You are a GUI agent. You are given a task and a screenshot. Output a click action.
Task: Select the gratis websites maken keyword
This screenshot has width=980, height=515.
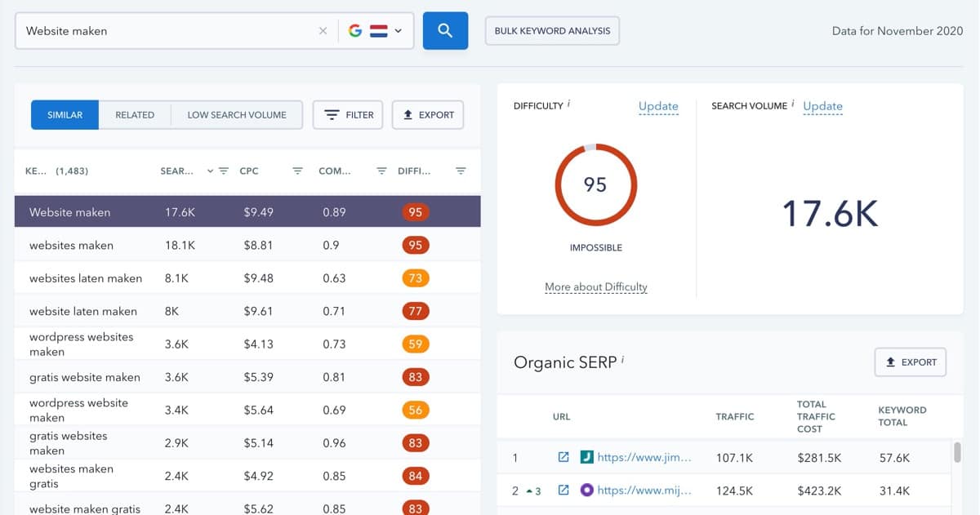68,443
